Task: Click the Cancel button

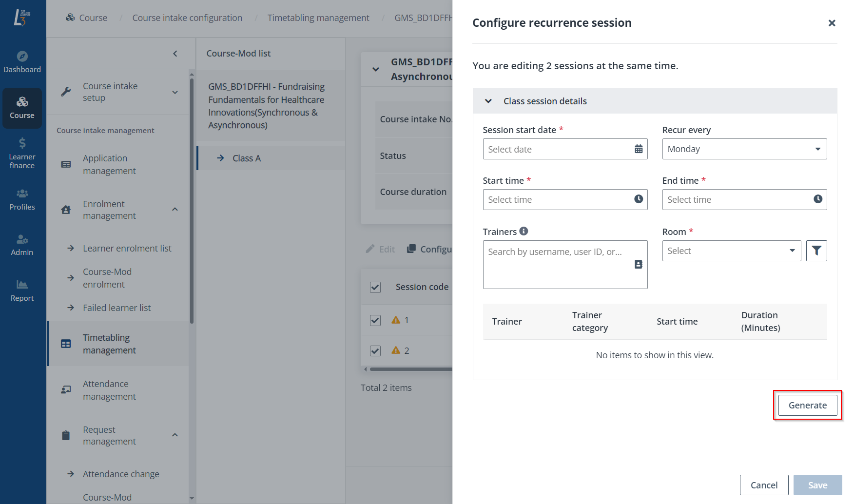Action: pyautogui.click(x=763, y=485)
